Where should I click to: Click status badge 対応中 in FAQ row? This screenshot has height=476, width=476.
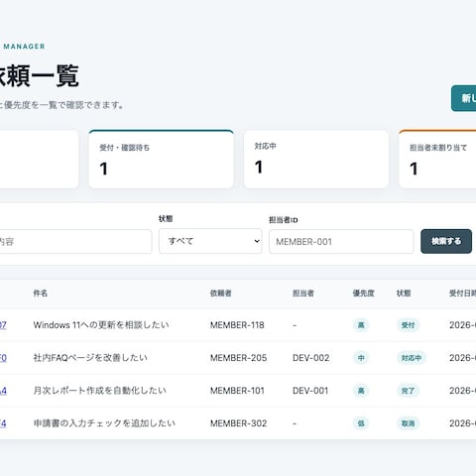tap(412, 358)
